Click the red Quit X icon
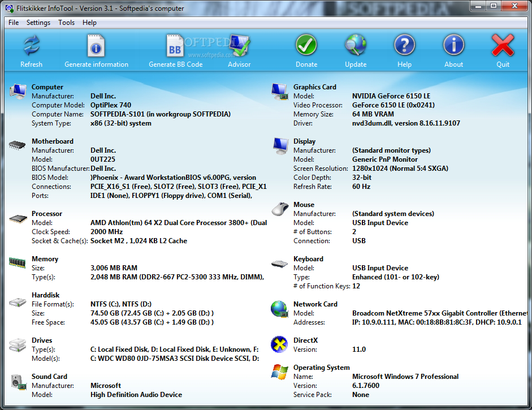This screenshot has height=410, width=532. click(503, 45)
